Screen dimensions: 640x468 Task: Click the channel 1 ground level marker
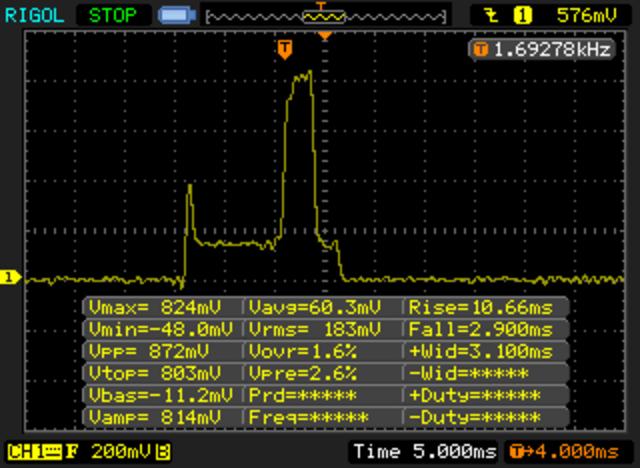tap(10, 278)
